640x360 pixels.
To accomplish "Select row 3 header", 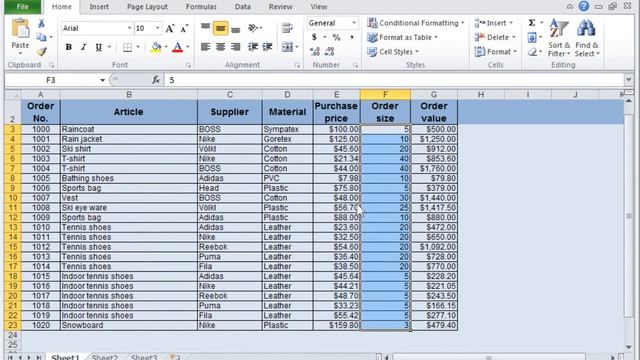I will click(x=12, y=129).
